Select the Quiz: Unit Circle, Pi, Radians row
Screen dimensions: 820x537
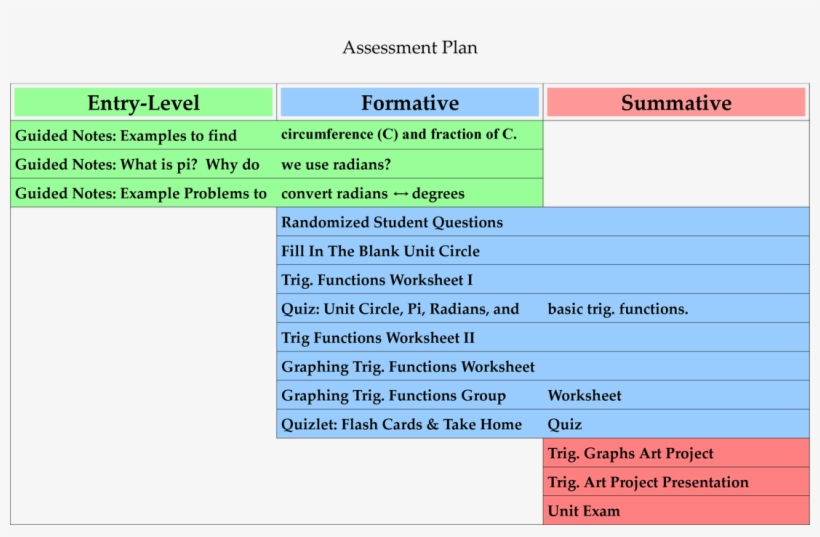click(543, 309)
